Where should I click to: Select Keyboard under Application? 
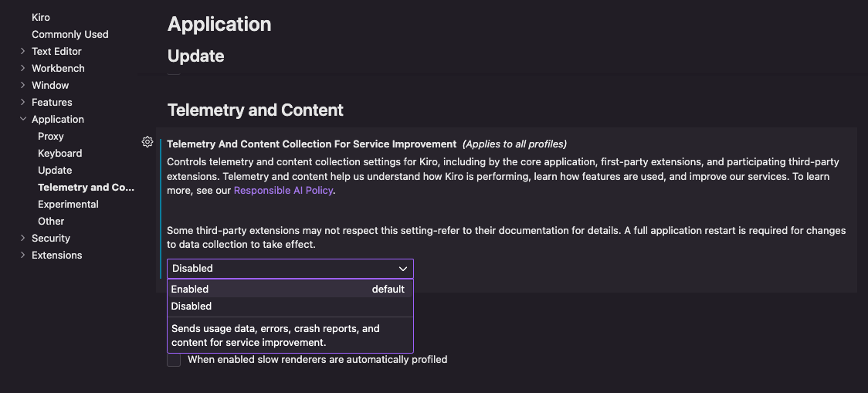59,154
